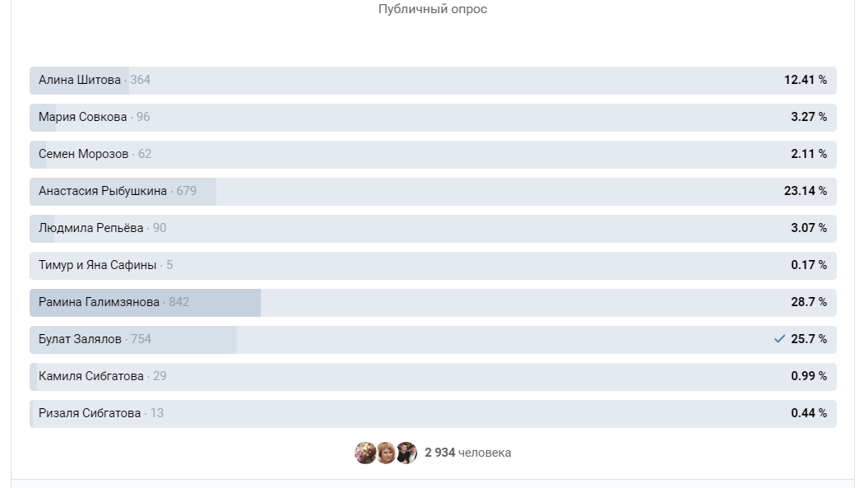The width and height of the screenshot is (868, 488).
Task: Click the vote count 842
Action: pyautogui.click(x=179, y=302)
